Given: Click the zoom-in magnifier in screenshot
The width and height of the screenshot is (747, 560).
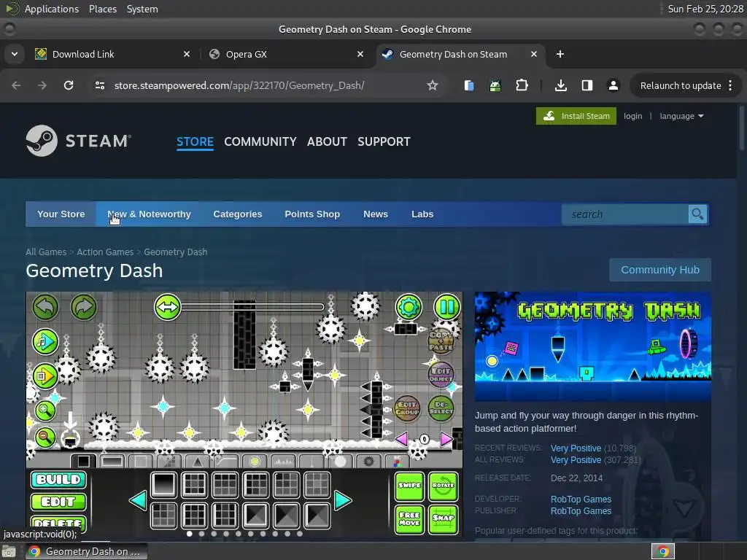Looking at the screenshot, I should pos(45,411).
